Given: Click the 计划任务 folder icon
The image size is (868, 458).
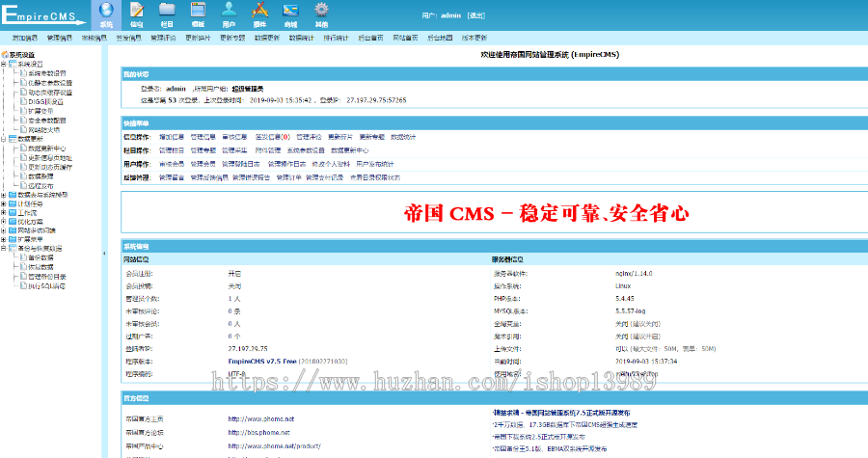Looking at the screenshot, I should 13,203.
